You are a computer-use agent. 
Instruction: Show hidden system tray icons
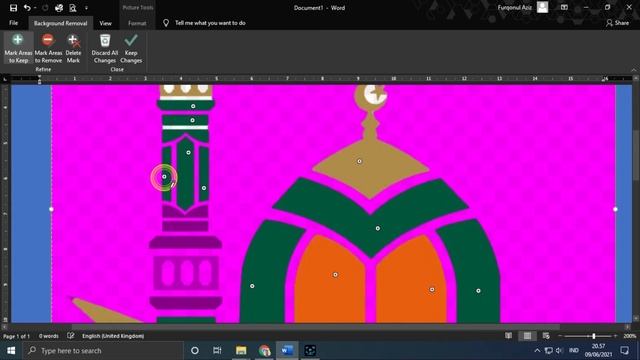pos(537,351)
